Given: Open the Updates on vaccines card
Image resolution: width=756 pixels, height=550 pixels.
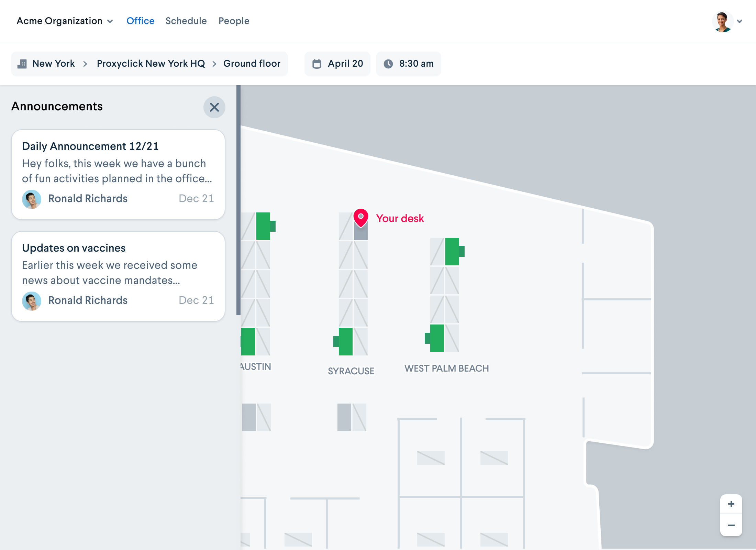Looking at the screenshot, I should point(118,276).
